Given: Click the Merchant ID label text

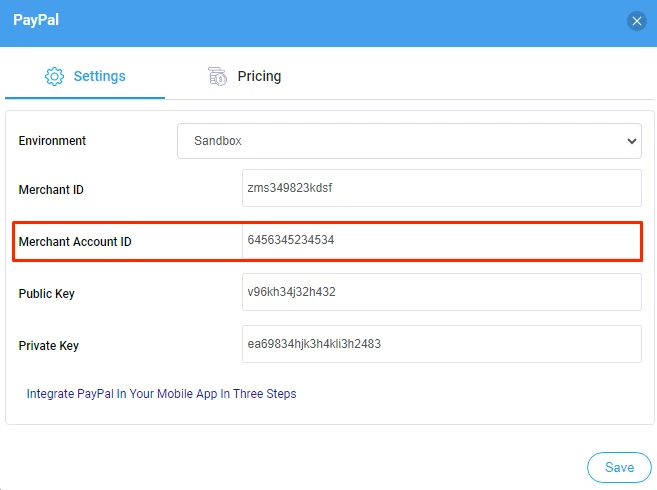Looking at the screenshot, I should 51,189.
